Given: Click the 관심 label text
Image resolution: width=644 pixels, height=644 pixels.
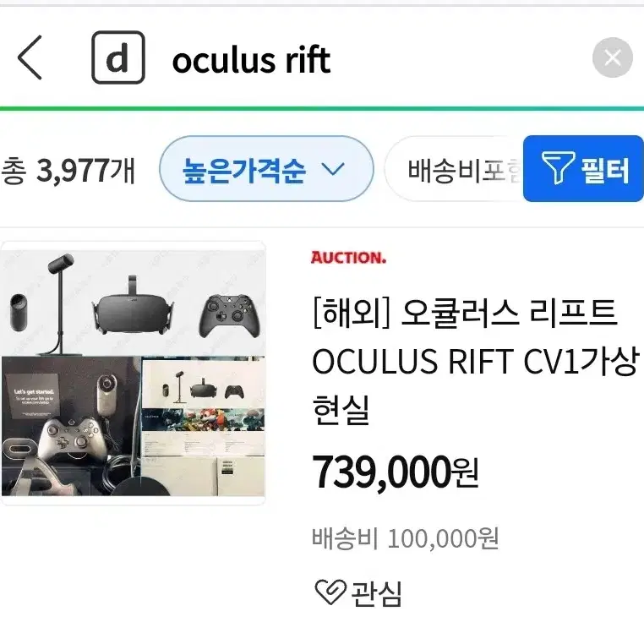Looking at the screenshot, I should pyautogui.click(x=377, y=593).
